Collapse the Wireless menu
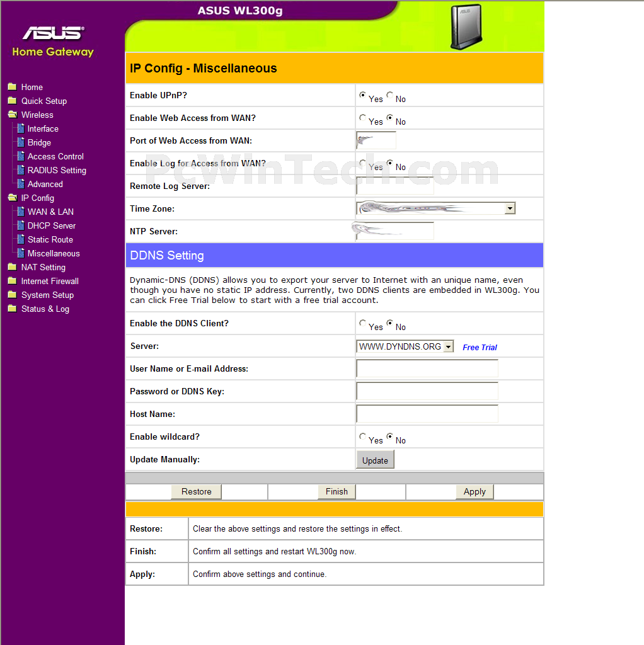Viewport: 644px width, 645px height. (x=37, y=115)
